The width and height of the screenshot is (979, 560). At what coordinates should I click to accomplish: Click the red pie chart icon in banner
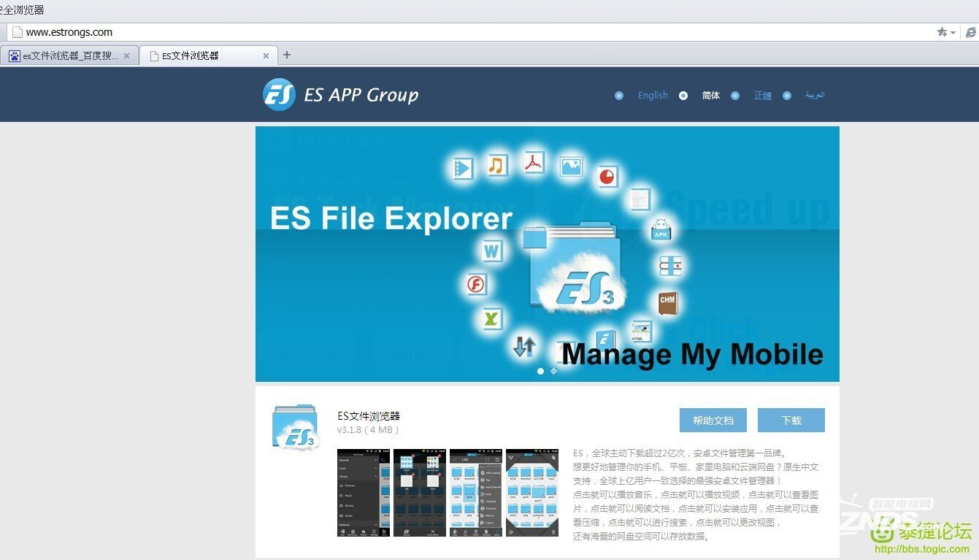[x=607, y=176]
